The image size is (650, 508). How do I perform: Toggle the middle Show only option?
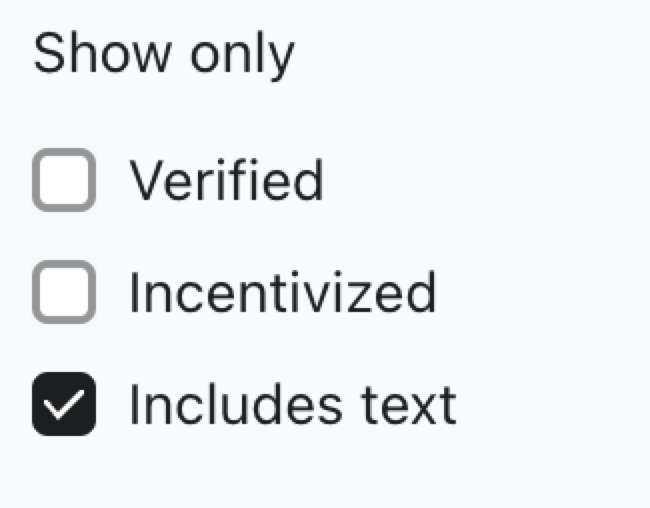click(x=64, y=292)
